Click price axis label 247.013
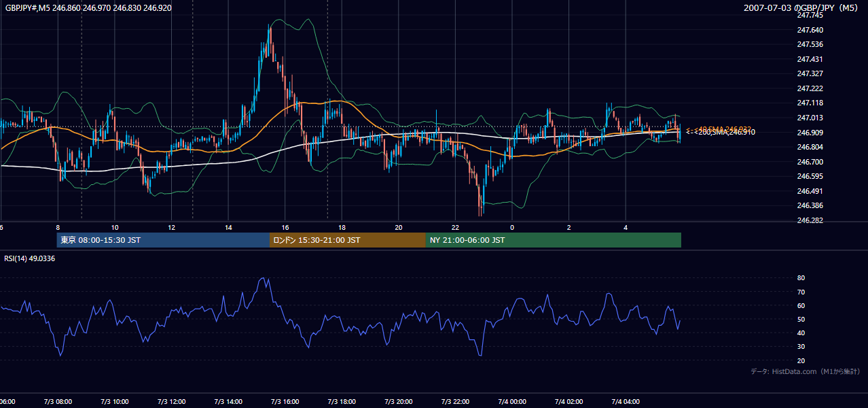 (x=810, y=118)
